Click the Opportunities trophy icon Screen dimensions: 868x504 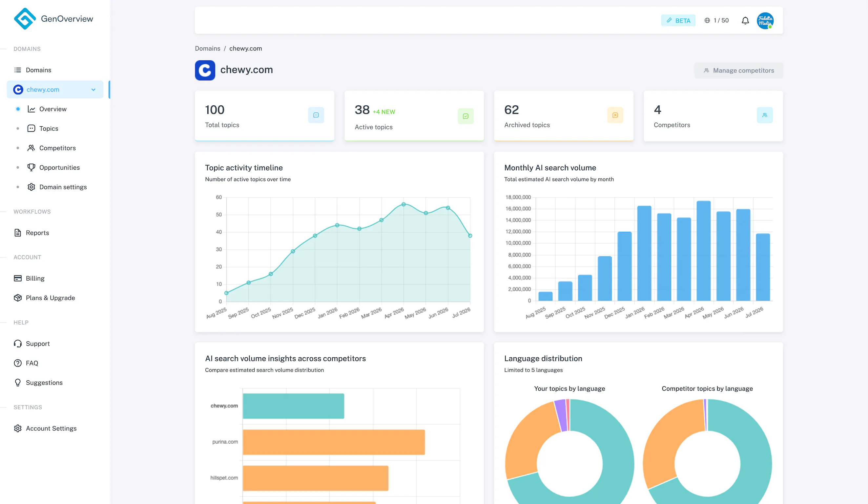coord(31,167)
